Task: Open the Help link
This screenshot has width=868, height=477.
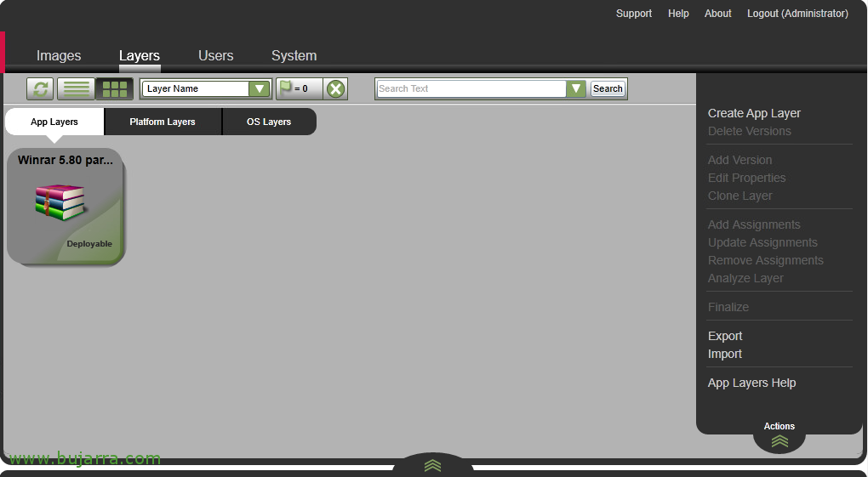Action: (x=678, y=14)
